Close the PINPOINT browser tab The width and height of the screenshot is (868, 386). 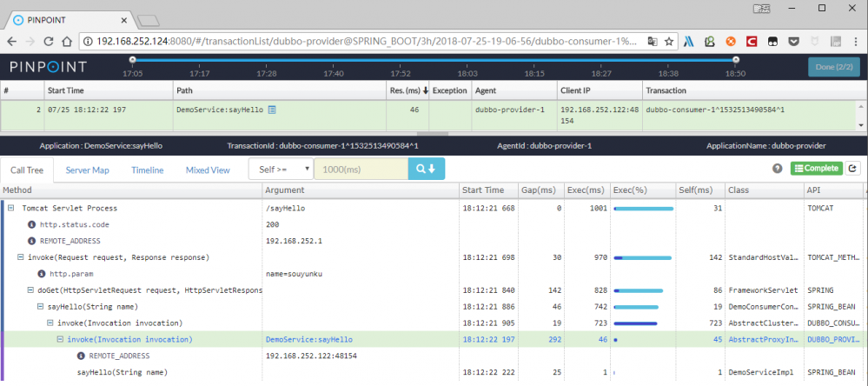[x=124, y=20]
